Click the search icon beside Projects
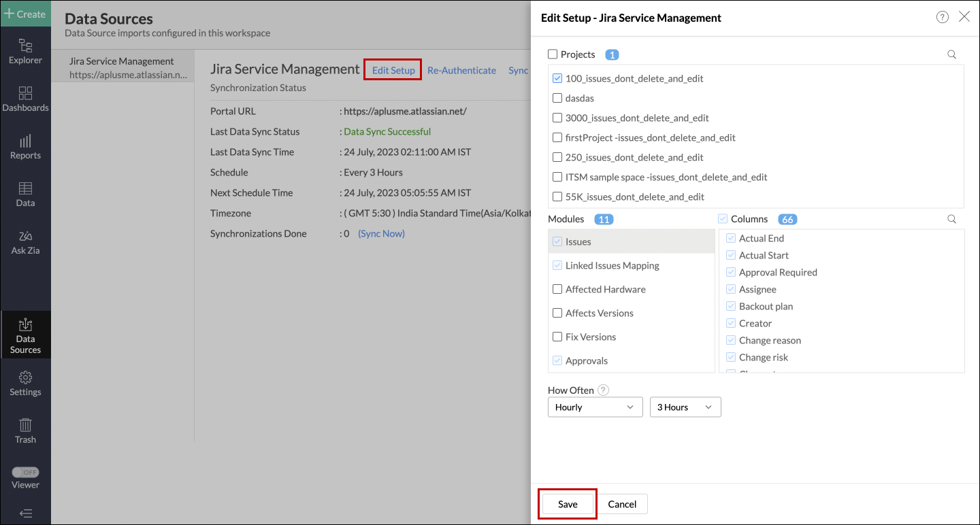The width and height of the screenshot is (980, 525). point(951,54)
